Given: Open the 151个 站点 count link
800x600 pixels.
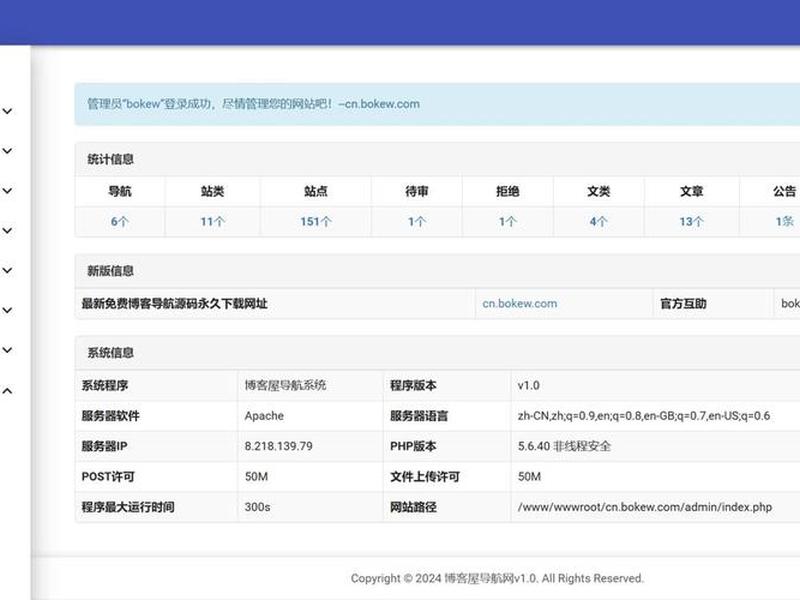Looking at the screenshot, I should point(316,221).
